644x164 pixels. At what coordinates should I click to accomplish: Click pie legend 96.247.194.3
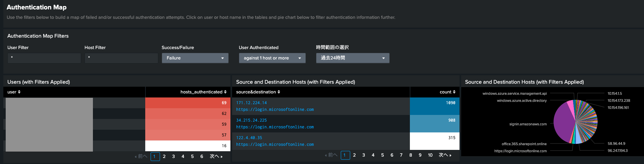point(618,151)
